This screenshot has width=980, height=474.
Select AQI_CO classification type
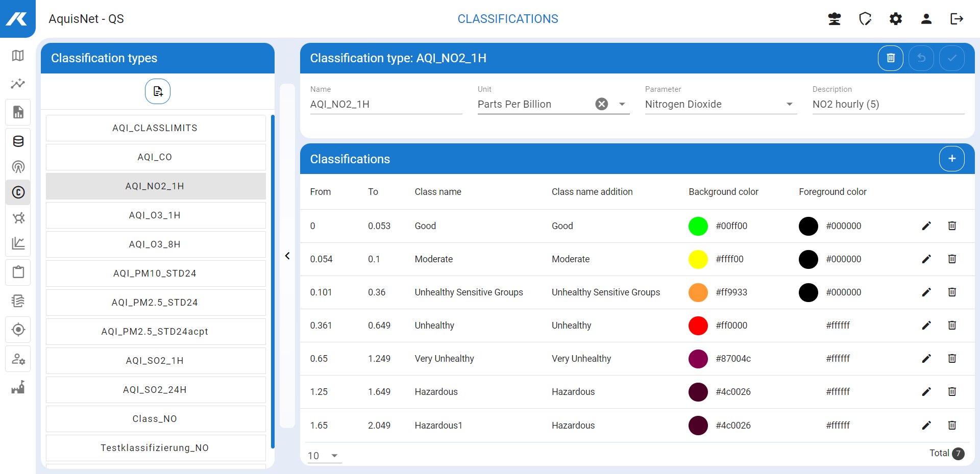[155, 157]
